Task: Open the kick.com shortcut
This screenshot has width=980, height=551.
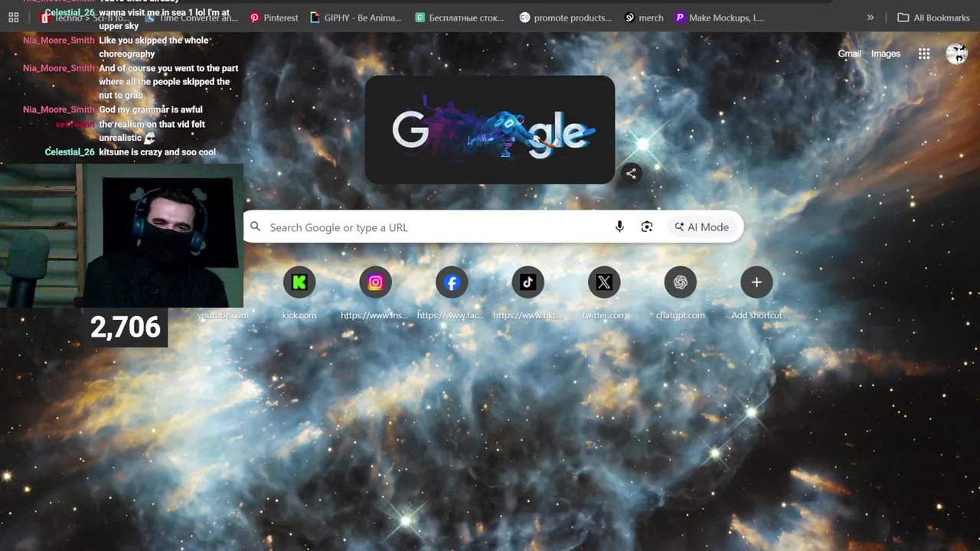Action: click(x=299, y=283)
